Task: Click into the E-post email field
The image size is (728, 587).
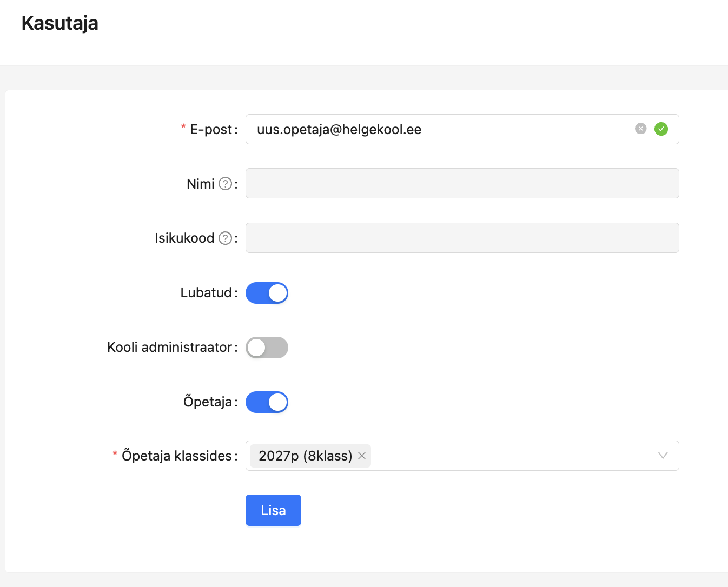Action: (x=433, y=129)
